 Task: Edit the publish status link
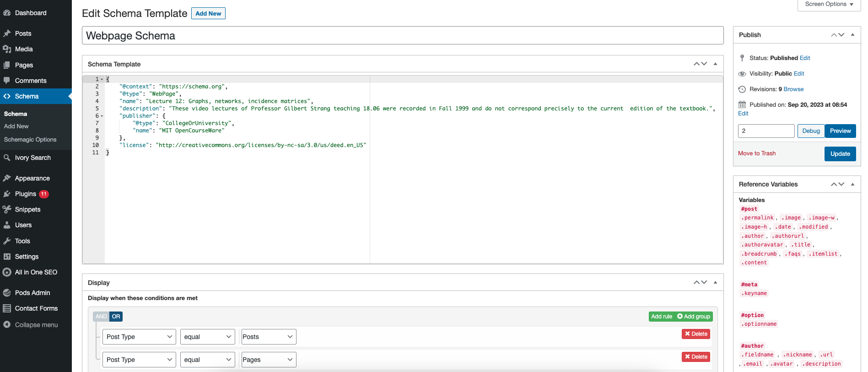point(805,58)
